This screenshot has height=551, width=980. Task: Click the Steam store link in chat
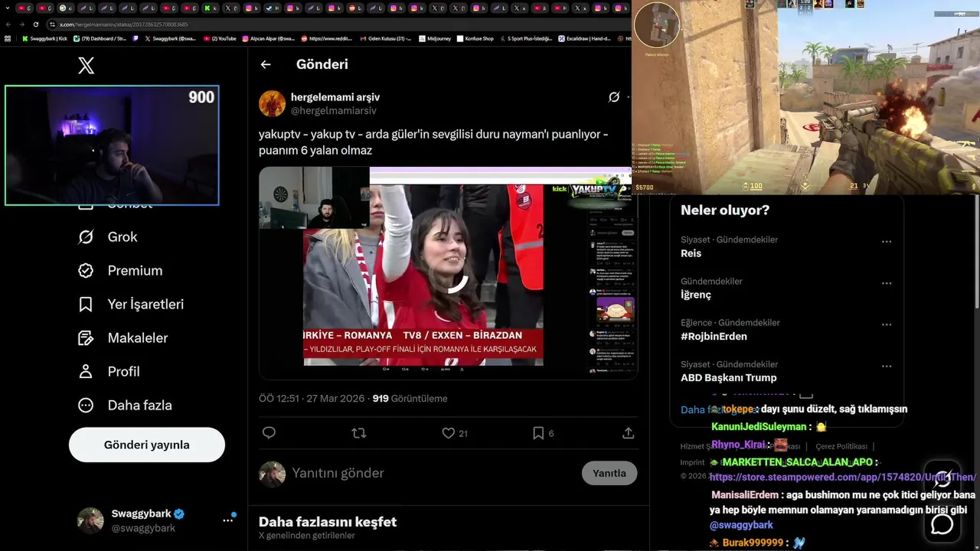tap(842, 477)
